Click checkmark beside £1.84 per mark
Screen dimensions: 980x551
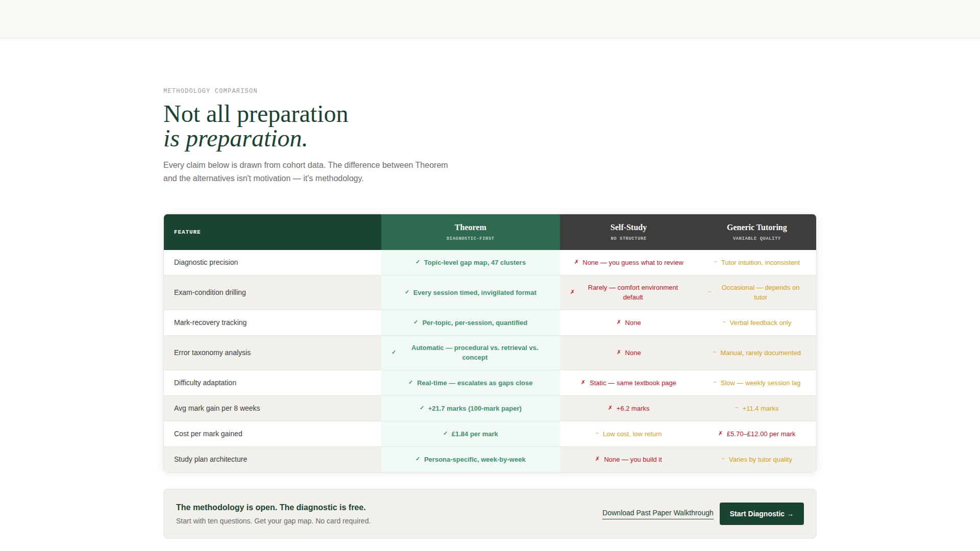(445, 434)
